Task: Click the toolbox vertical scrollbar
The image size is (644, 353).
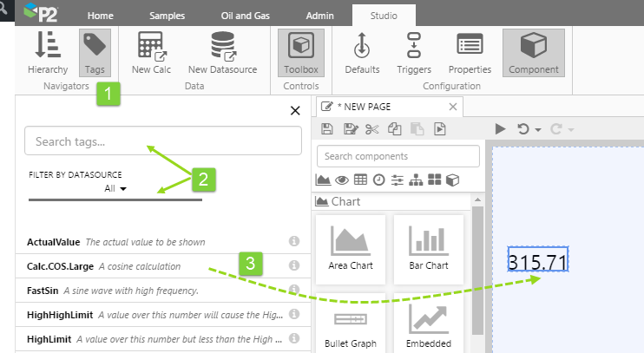Action: 477,271
